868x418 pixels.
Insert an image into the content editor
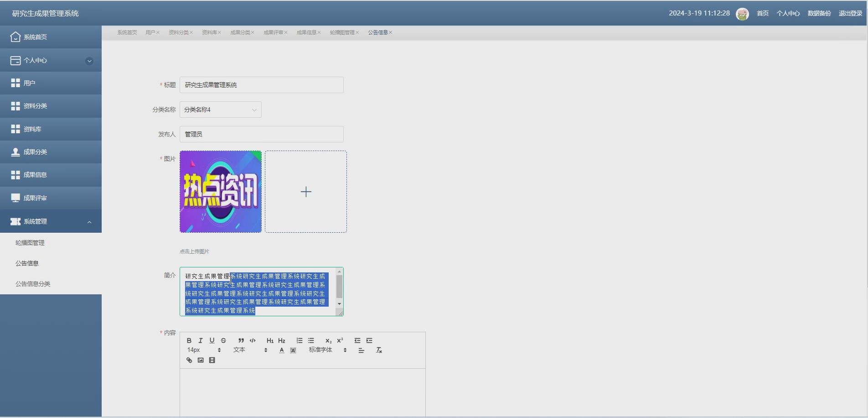(x=201, y=360)
